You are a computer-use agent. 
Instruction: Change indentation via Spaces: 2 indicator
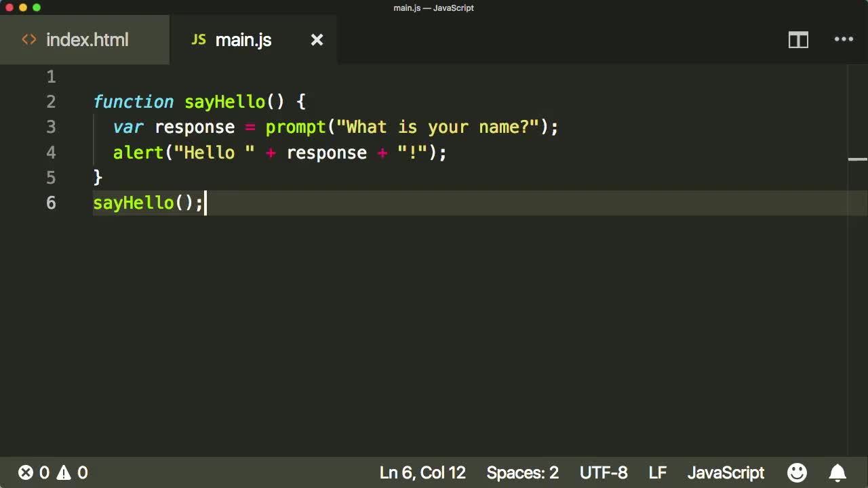tap(522, 472)
